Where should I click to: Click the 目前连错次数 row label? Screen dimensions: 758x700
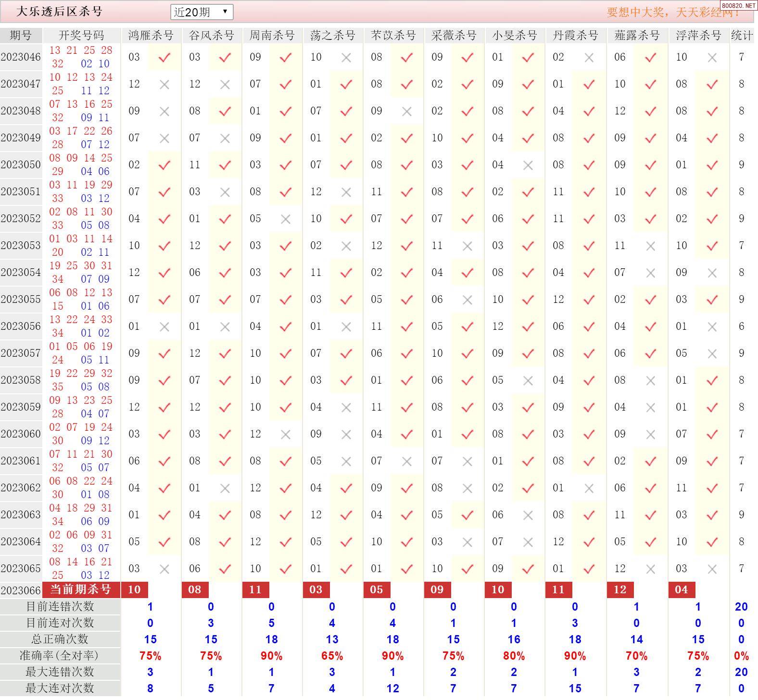pyautogui.click(x=60, y=606)
